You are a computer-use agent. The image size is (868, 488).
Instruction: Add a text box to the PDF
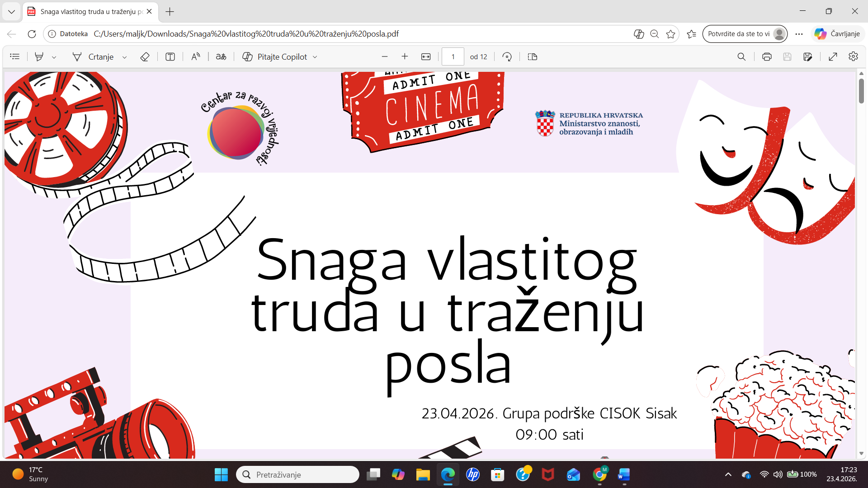click(170, 56)
